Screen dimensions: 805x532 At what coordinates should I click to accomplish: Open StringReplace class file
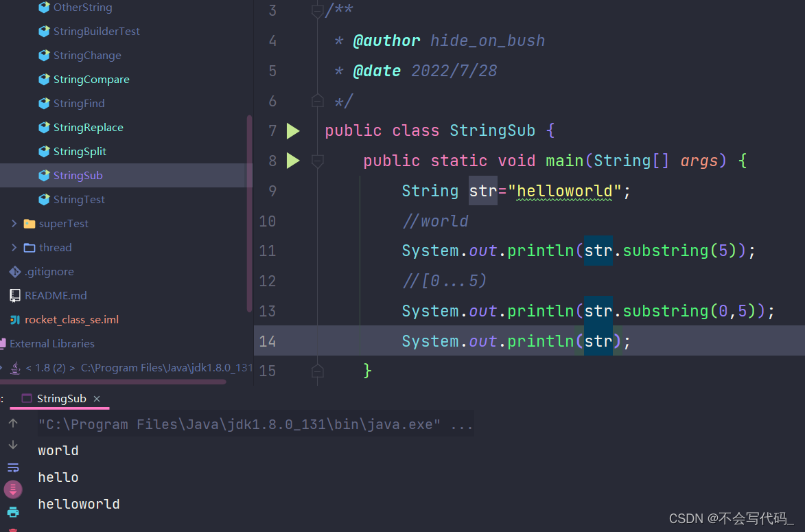point(89,128)
